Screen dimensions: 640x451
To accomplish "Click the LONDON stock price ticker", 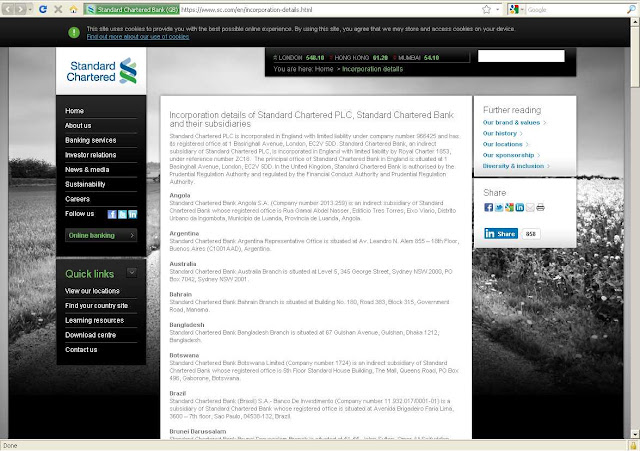I will (x=299, y=58).
